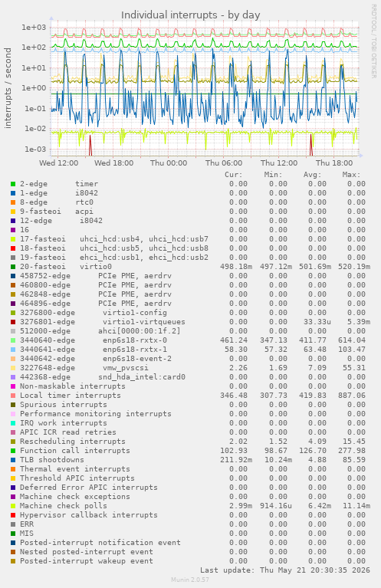Click the Max column header
Screen dimensions: 381x588
(351, 174)
